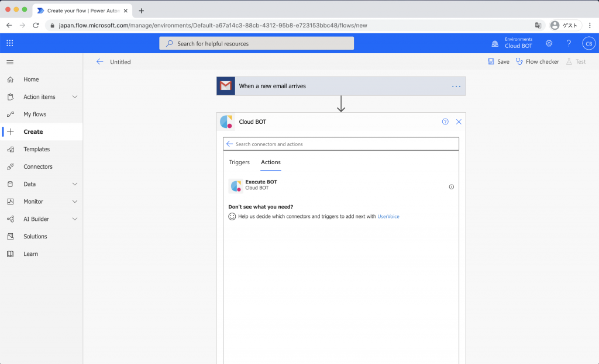This screenshot has height=364, width=599.
Task: Open the settings gear in header
Action: coord(549,43)
